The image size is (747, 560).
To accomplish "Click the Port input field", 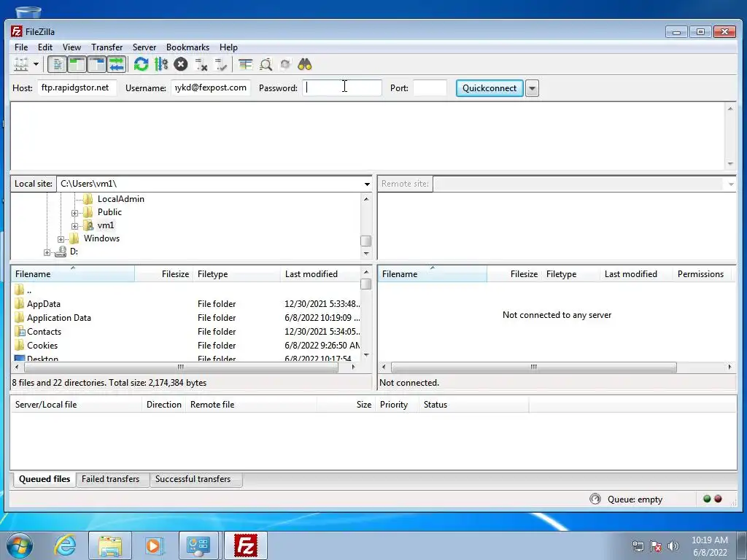I will (430, 87).
